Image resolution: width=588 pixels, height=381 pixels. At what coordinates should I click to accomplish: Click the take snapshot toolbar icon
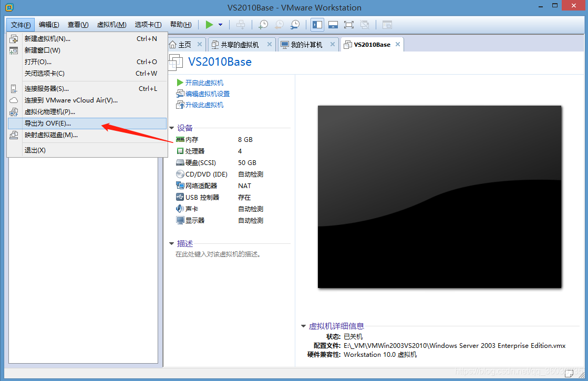click(264, 25)
